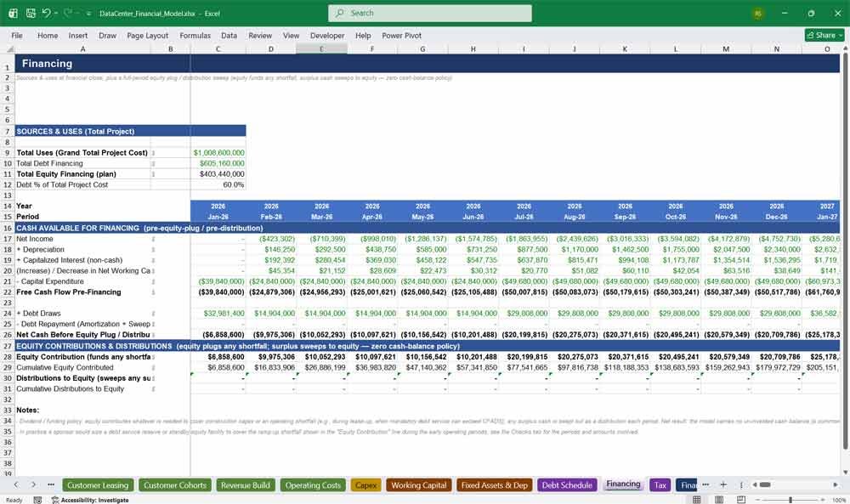Click the Search box in title bar
Screen dimensions: 850x504
coord(430,13)
